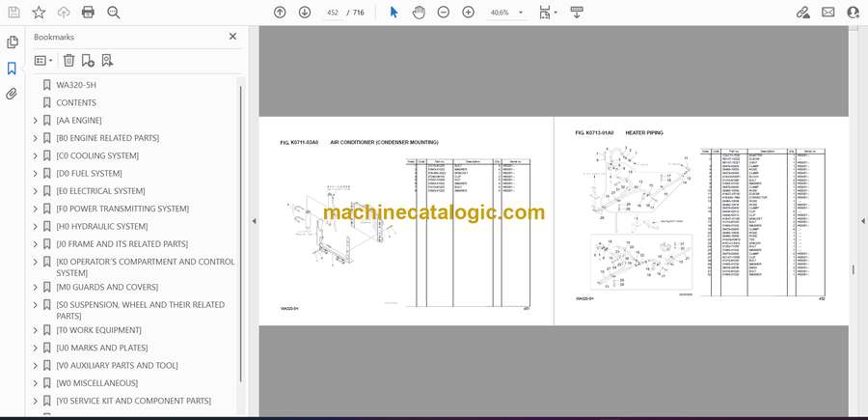Image resolution: width=868 pixels, height=420 pixels.
Task: Send file by email icon
Action: (x=828, y=13)
